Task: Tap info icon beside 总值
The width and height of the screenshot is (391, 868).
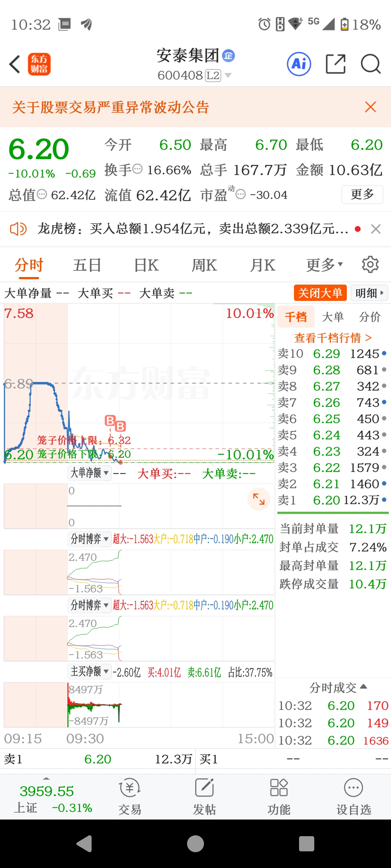Action: pos(42,194)
